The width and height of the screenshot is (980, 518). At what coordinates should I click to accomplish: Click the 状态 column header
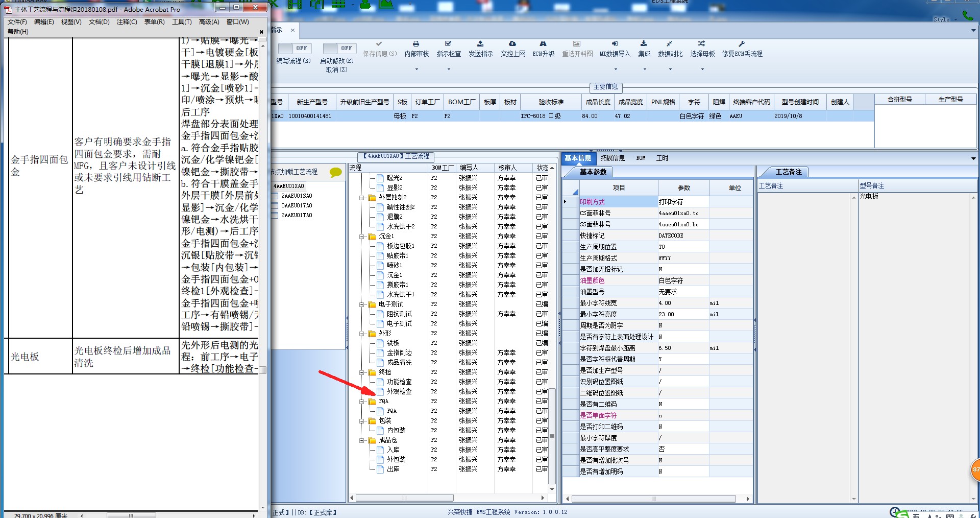pyautogui.click(x=542, y=168)
